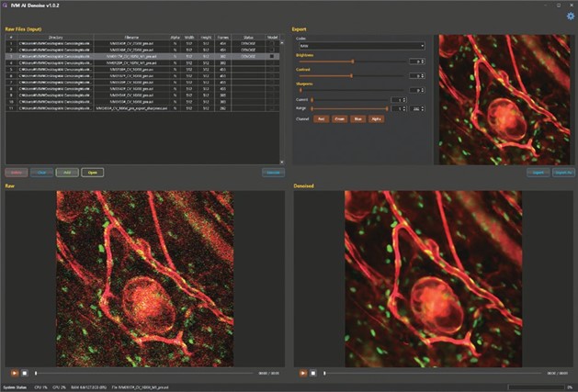The width and height of the screenshot is (578, 392).
Task: Open the Codec dropdown
Action: (359, 45)
